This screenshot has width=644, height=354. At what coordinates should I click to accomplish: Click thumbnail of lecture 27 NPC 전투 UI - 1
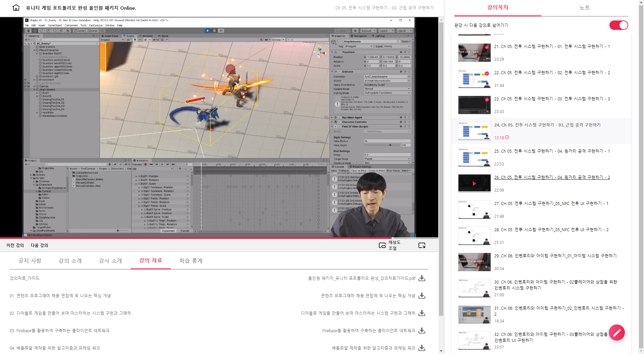475,210
